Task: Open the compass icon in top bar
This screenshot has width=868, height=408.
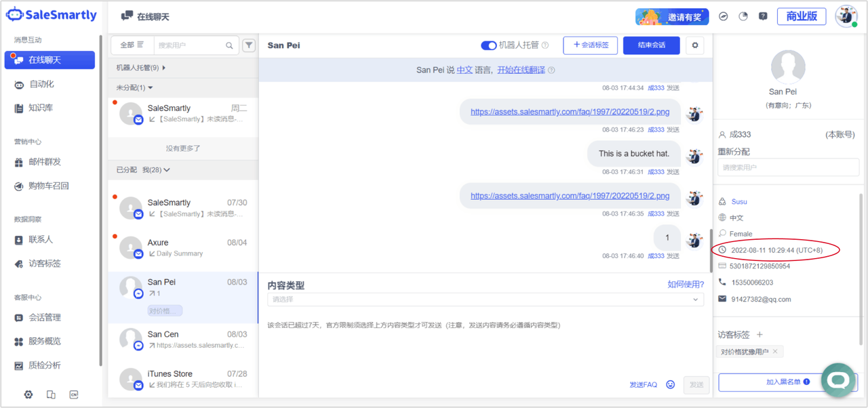Action: coord(724,16)
